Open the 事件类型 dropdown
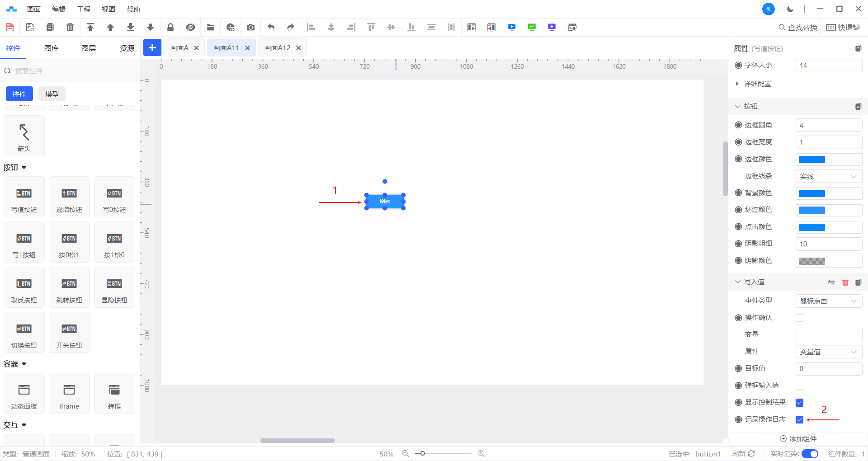Screen dimensions: 868x461 [x=828, y=301]
